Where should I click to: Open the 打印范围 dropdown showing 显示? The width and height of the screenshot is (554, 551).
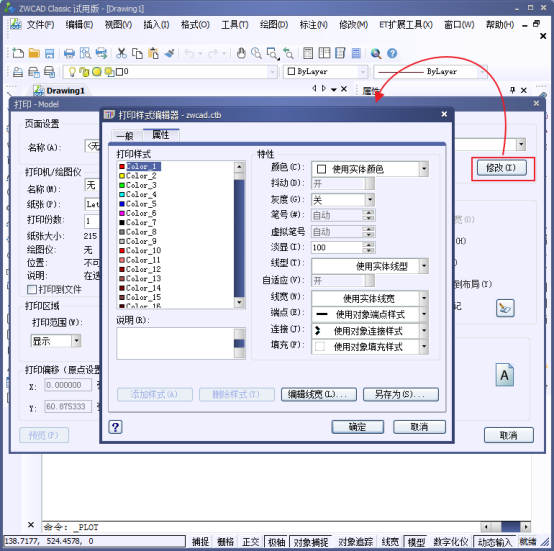point(76,341)
